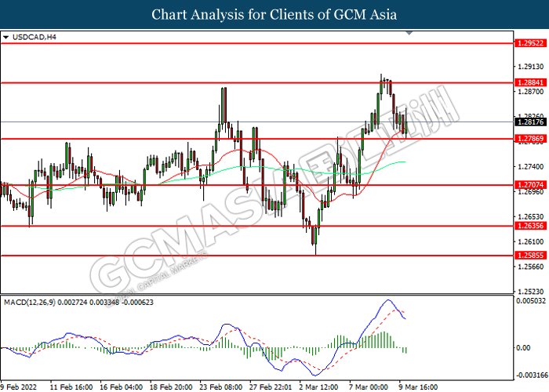Click the 23 Feb 08:00 time label

pos(221,387)
